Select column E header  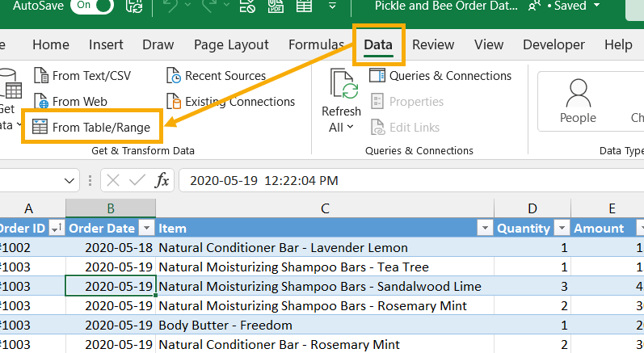[612, 208]
